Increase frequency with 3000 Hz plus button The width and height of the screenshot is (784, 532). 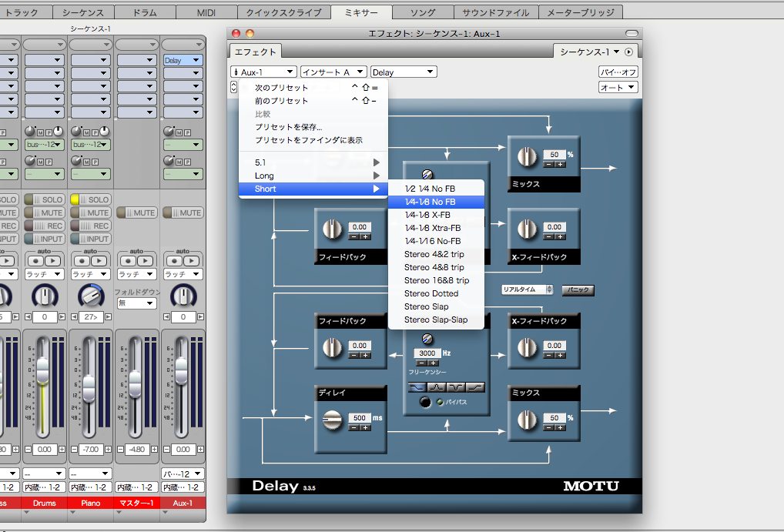coord(433,363)
